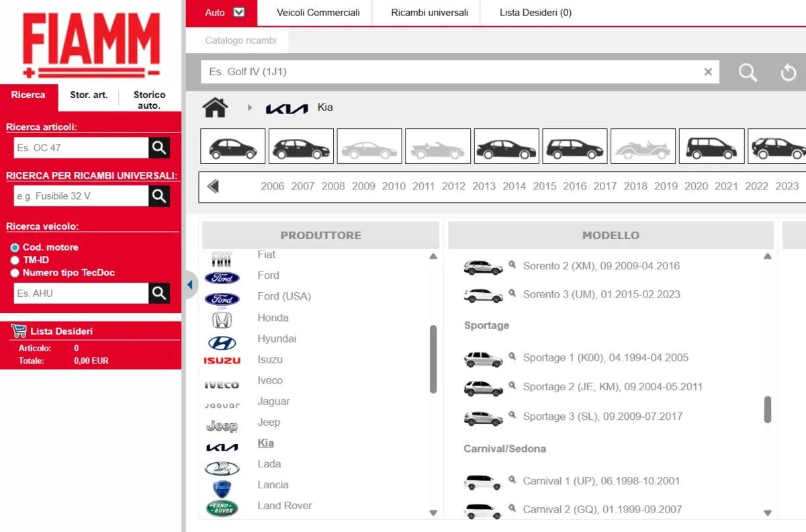Open the Veicoli Commerciali tab

pyautogui.click(x=318, y=12)
